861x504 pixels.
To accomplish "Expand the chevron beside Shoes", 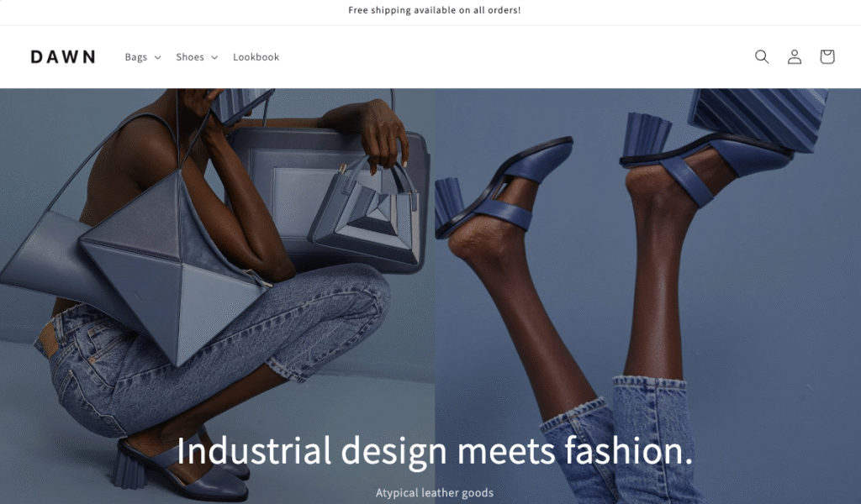I will (214, 58).
